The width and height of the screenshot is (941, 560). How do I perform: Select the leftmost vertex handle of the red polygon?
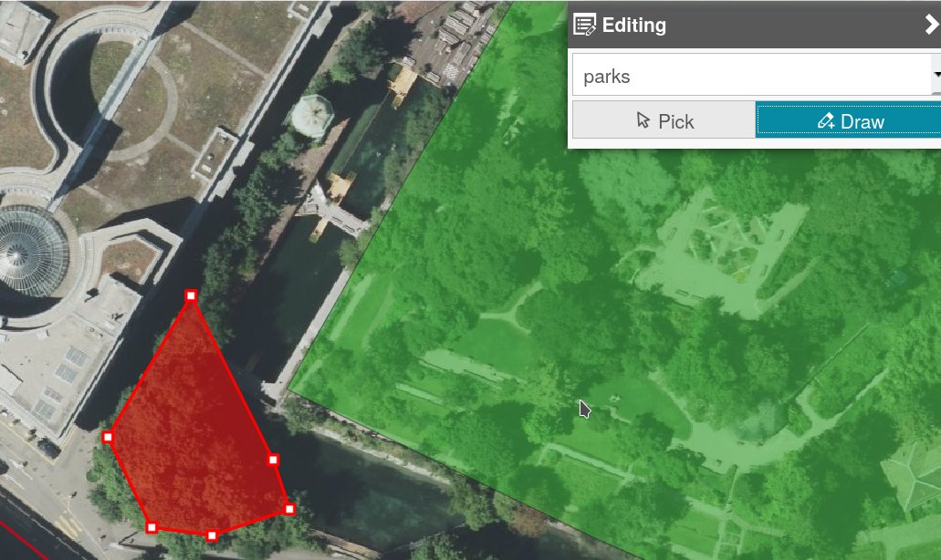coord(108,437)
